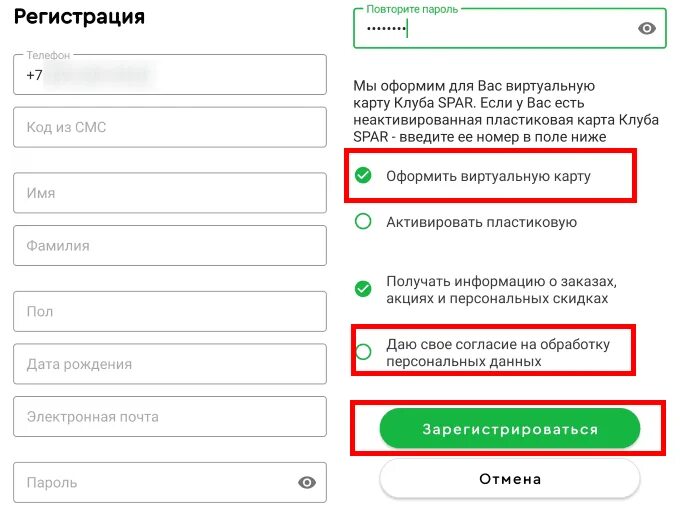Select the Фамилия text field
The height and width of the screenshot is (506, 680).
(x=170, y=245)
